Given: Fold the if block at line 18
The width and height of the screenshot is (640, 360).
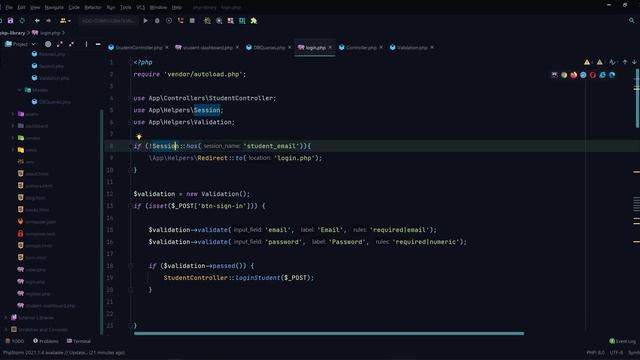Looking at the screenshot, I should (x=131, y=266).
